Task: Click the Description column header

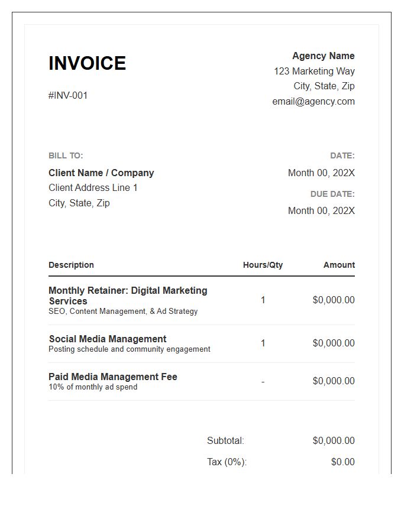Action: coord(71,265)
